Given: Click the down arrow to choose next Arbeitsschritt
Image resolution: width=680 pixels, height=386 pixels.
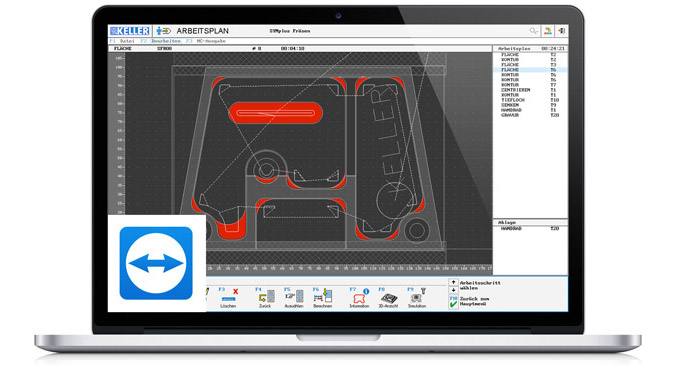Looking at the screenshot, I should click(x=454, y=290).
